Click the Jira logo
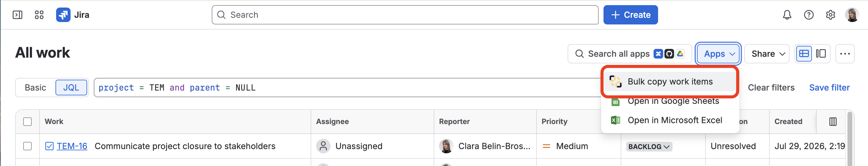Image resolution: width=868 pixels, height=166 pixels. (x=72, y=15)
